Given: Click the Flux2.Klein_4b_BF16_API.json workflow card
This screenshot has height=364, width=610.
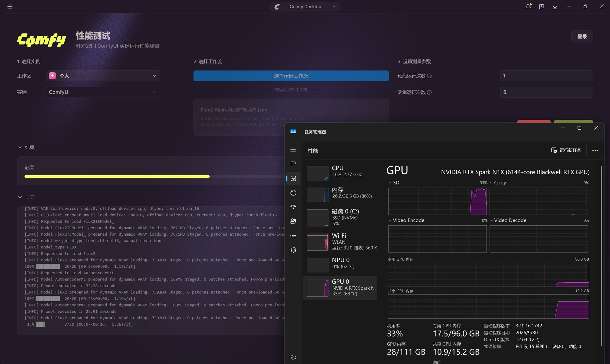Looking at the screenshot, I should pos(291,117).
